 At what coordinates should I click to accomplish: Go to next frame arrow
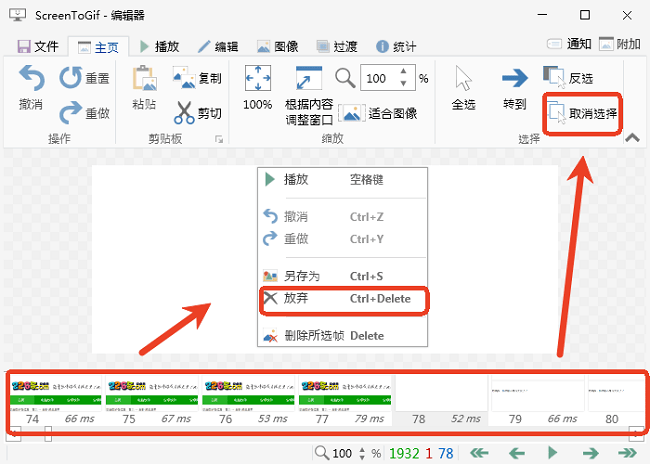click(x=590, y=453)
